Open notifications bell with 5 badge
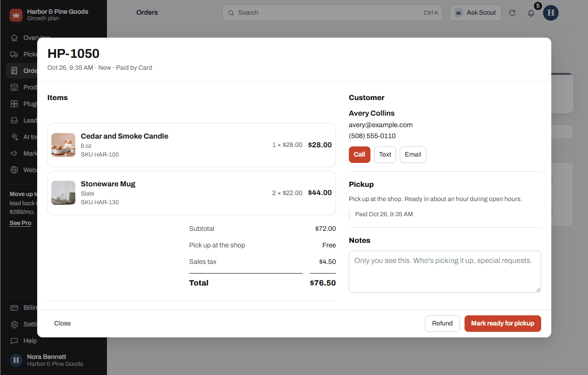The width and height of the screenshot is (588, 375). click(531, 13)
